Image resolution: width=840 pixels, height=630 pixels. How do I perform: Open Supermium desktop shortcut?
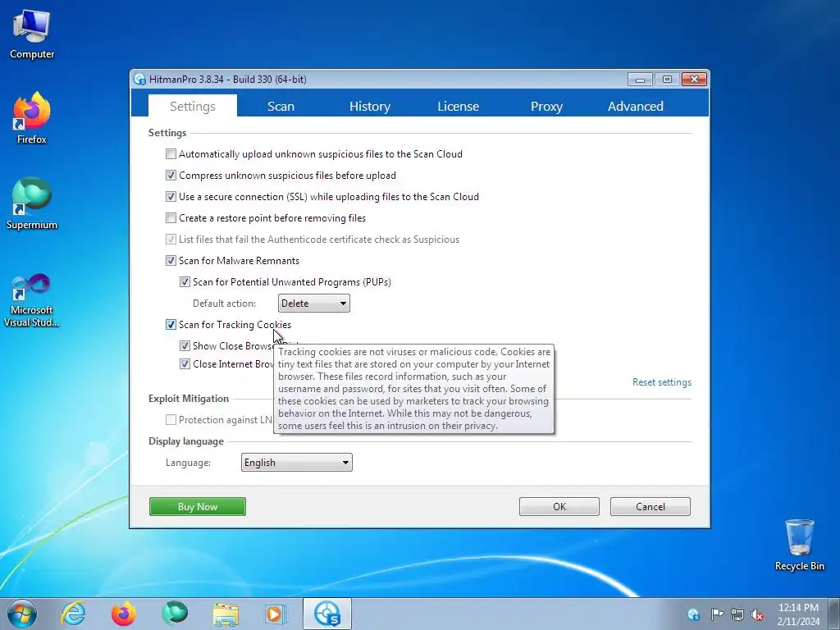click(x=32, y=203)
